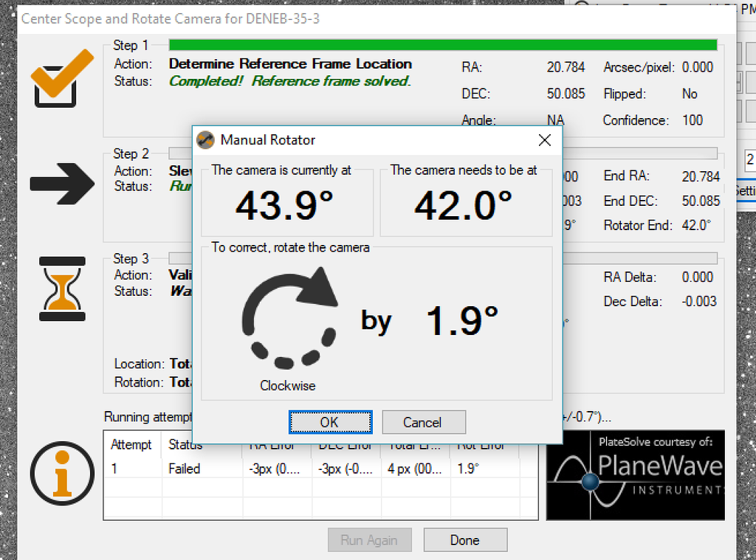Click the clockwise rotation arrow graphic
Image resolution: width=756 pixels, height=560 pixels.
click(x=289, y=318)
